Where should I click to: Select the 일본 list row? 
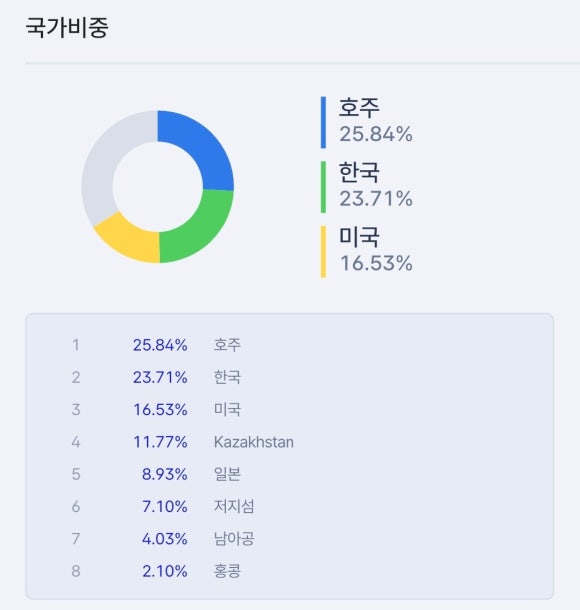point(289,474)
